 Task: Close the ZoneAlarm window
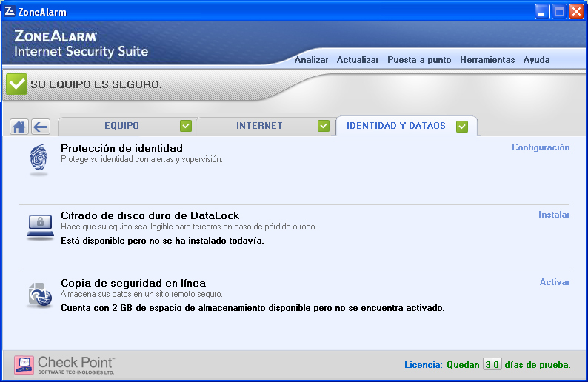click(576, 12)
